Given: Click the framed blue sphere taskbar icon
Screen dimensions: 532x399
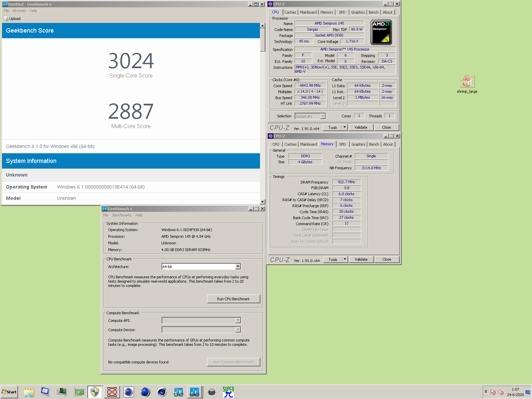Looking at the screenshot, I should pyautogui.click(x=129, y=392).
